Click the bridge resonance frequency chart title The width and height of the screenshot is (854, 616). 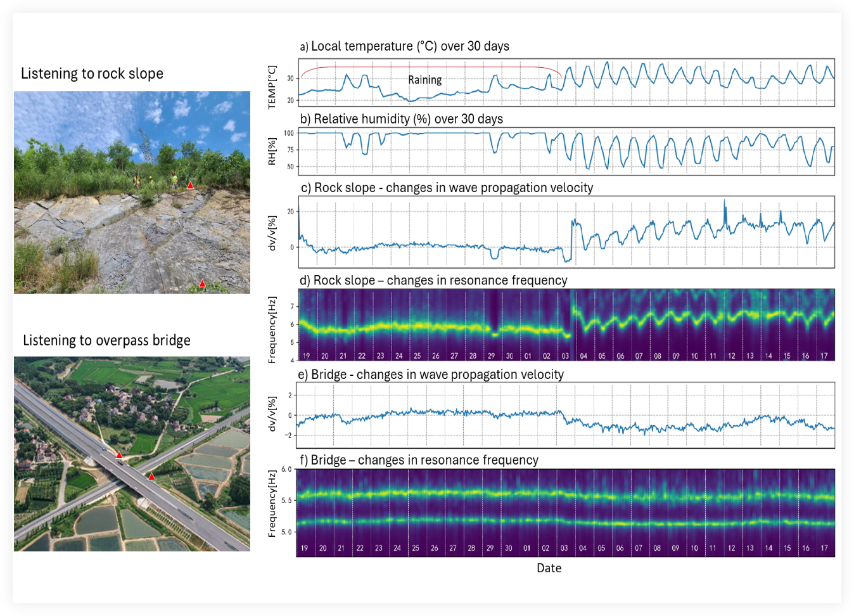tap(418, 460)
